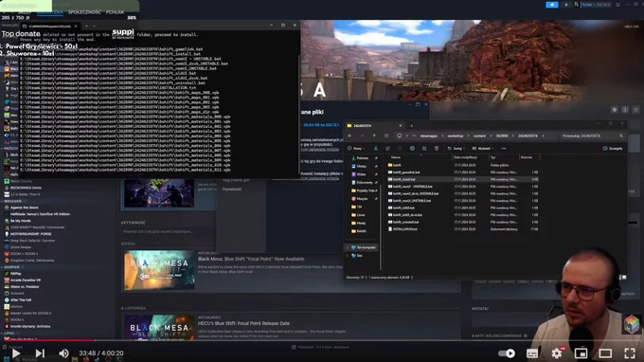Viewport: 644px width, 362px height.
Task: Open the PCHŁAK profile tab in Steam
Action: point(115,12)
